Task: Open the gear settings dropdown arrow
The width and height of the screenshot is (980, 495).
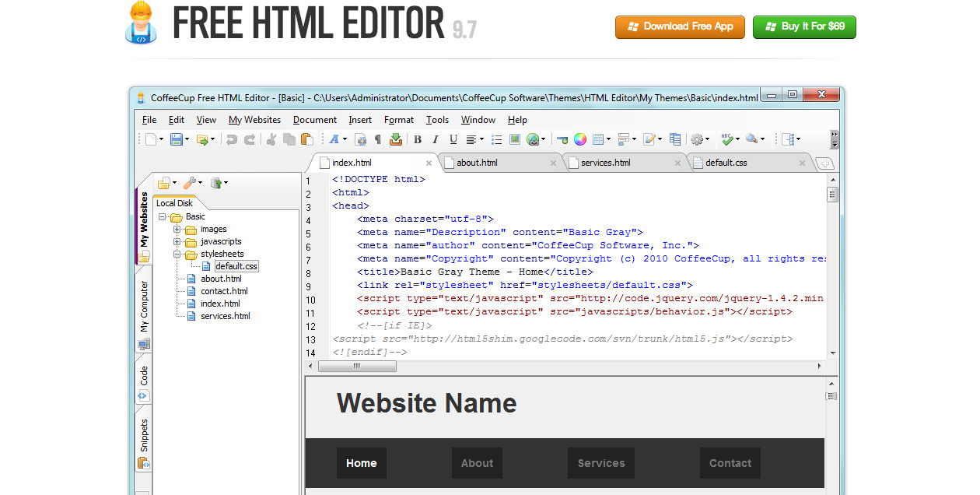Action: tap(708, 139)
